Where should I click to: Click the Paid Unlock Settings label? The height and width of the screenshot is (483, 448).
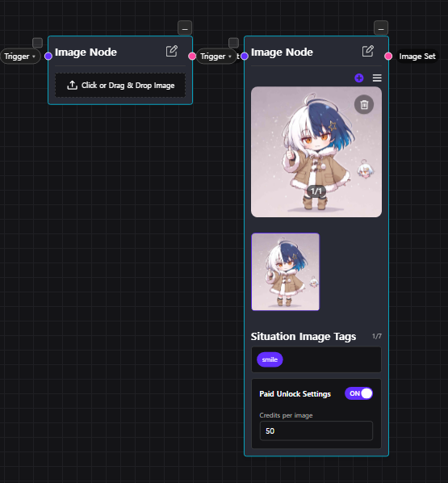point(295,393)
